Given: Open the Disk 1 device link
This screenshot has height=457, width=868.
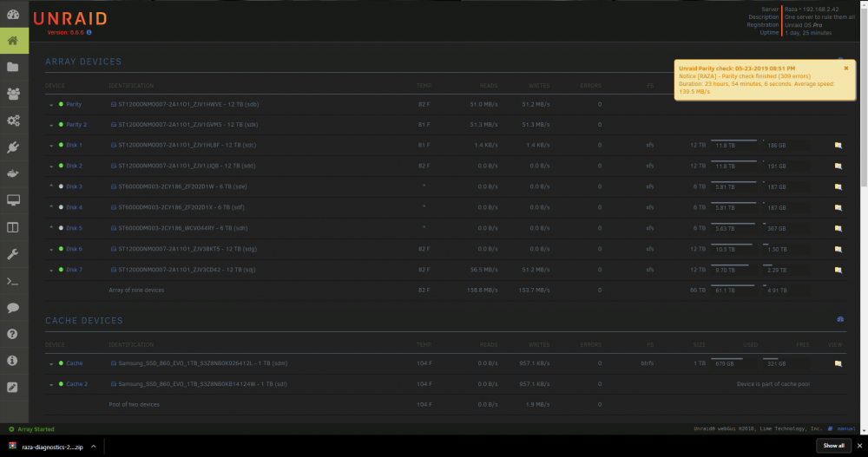Looking at the screenshot, I should (74, 145).
